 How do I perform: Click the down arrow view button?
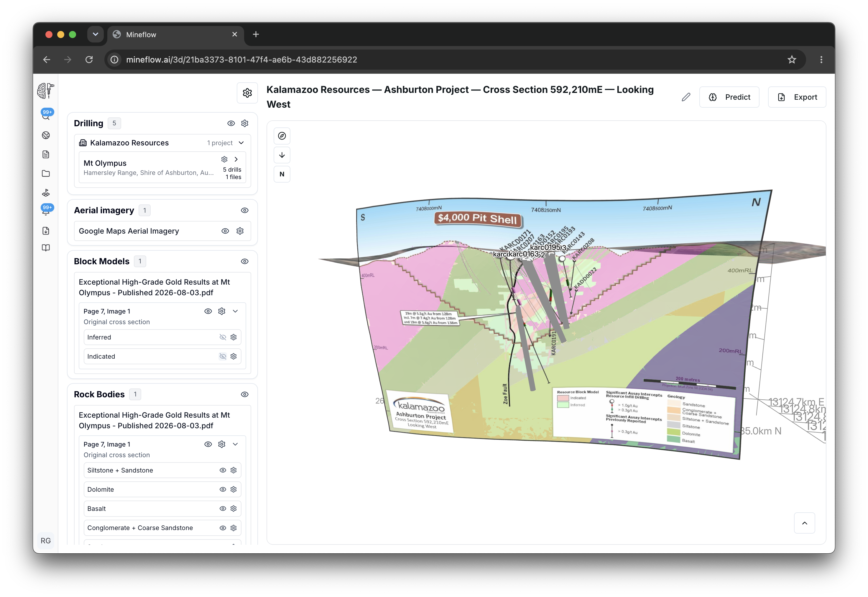pos(282,155)
